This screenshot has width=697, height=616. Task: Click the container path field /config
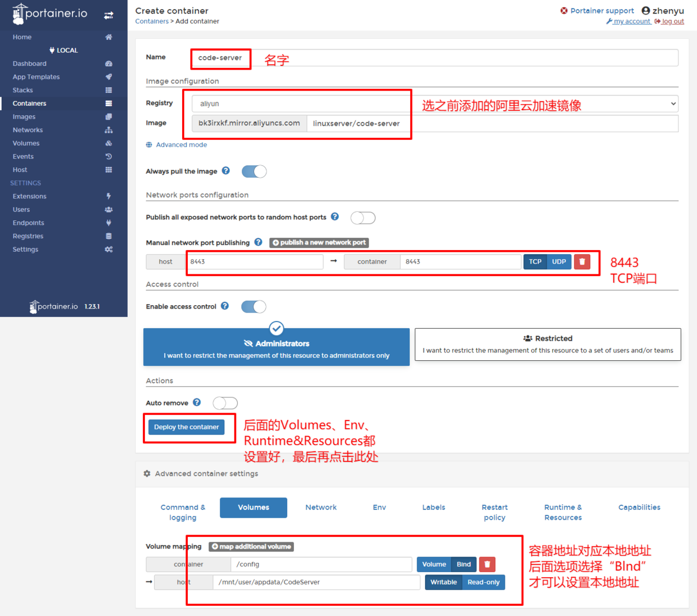pyautogui.click(x=322, y=564)
